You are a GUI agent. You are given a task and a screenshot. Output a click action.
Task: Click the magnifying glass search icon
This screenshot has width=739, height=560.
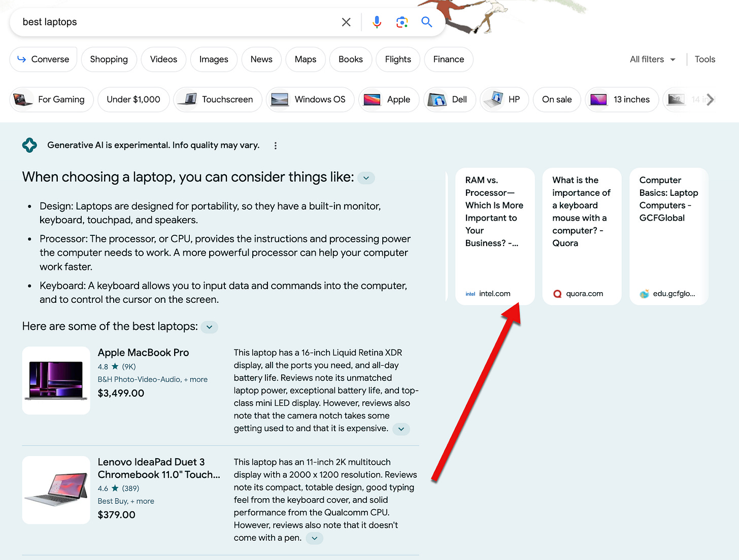(427, 22)
